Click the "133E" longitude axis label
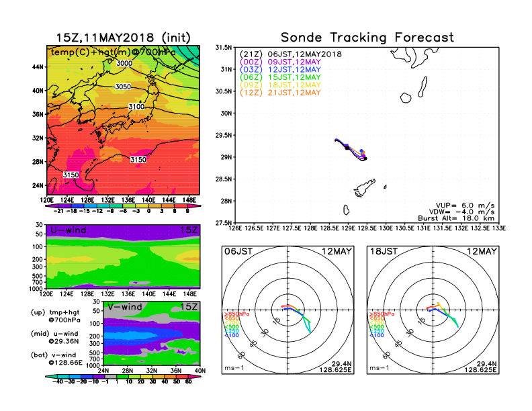The height and width of the screenshot is (411, 532). tap(499, 228)
